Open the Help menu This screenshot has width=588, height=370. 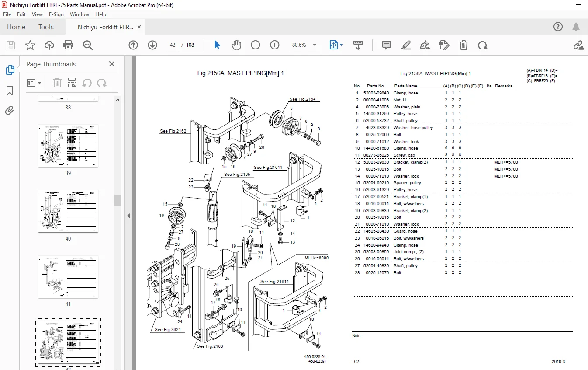click(x=100, y=14)
